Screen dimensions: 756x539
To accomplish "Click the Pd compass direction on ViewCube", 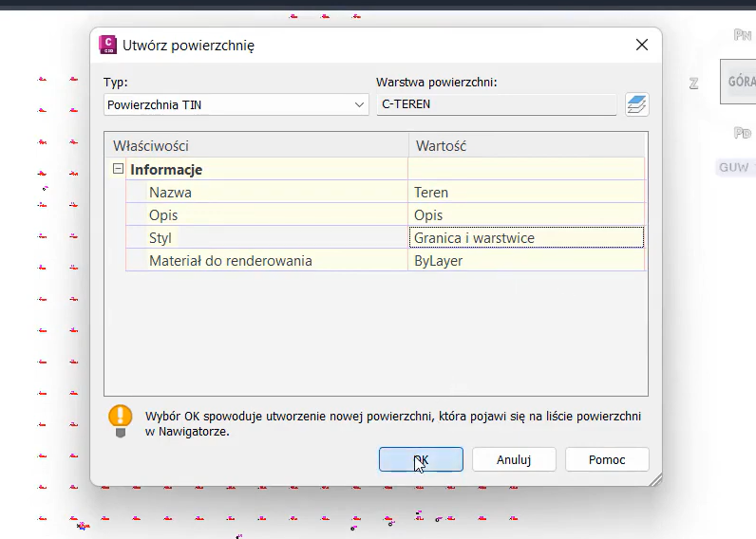I will tap(743, 133).
